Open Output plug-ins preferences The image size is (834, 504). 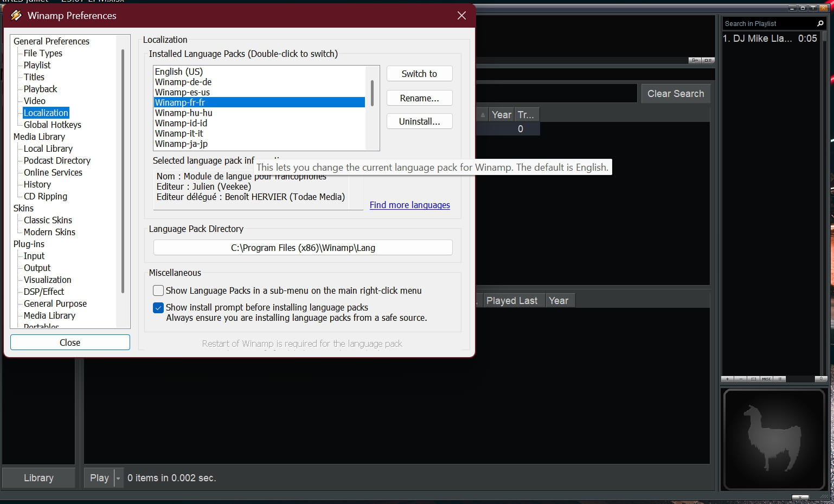tap(37, 268)
